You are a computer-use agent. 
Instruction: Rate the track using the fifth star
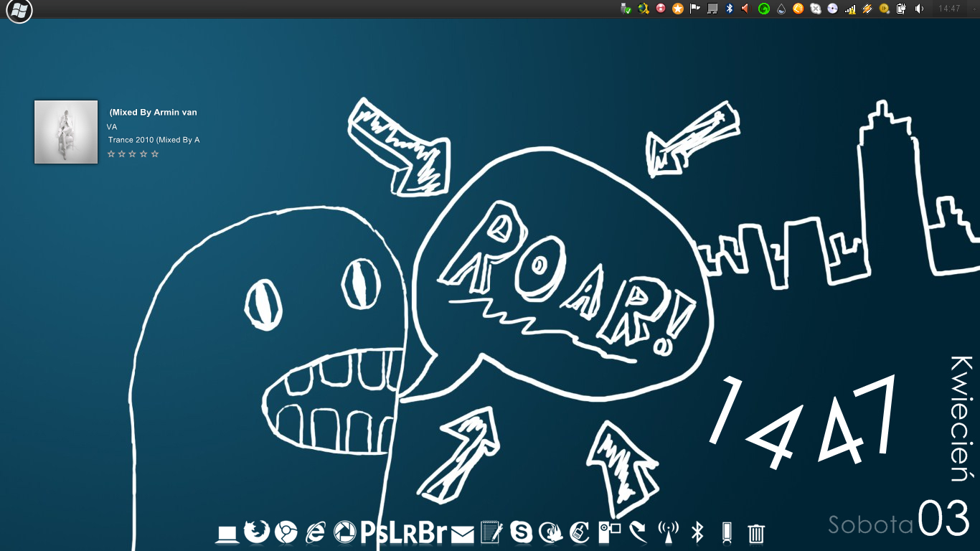(x=155, y=154)
